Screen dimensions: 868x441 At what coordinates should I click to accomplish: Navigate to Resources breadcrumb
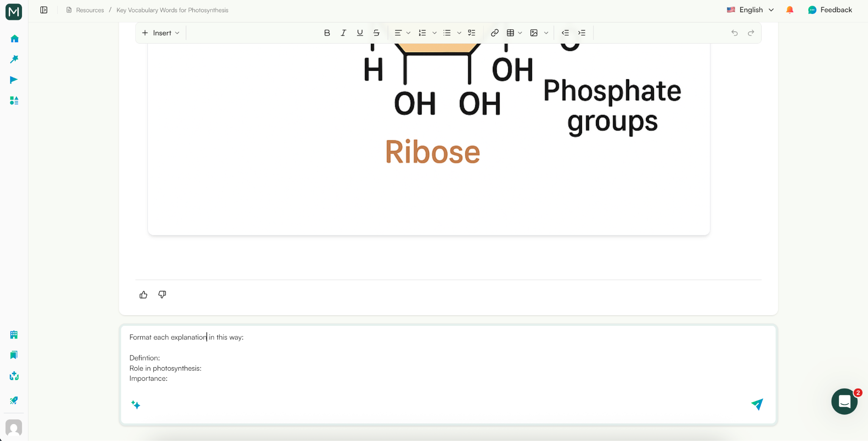coord(89,10)
